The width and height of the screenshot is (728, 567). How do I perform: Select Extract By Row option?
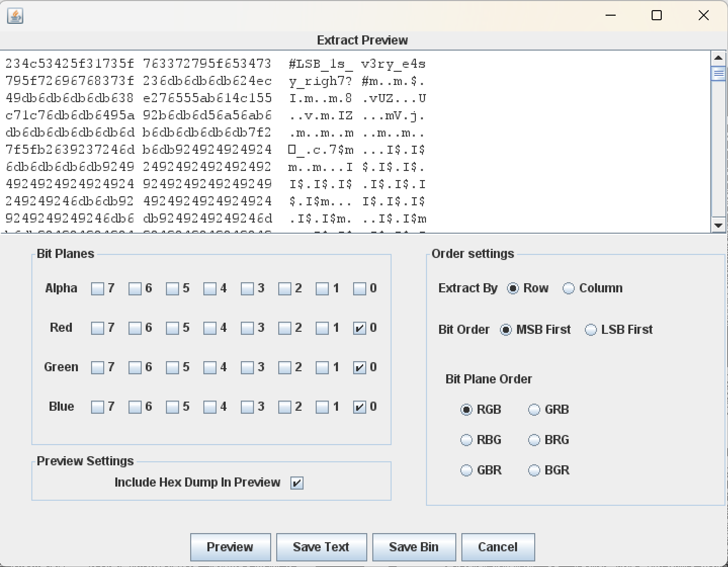pos(513,288)
